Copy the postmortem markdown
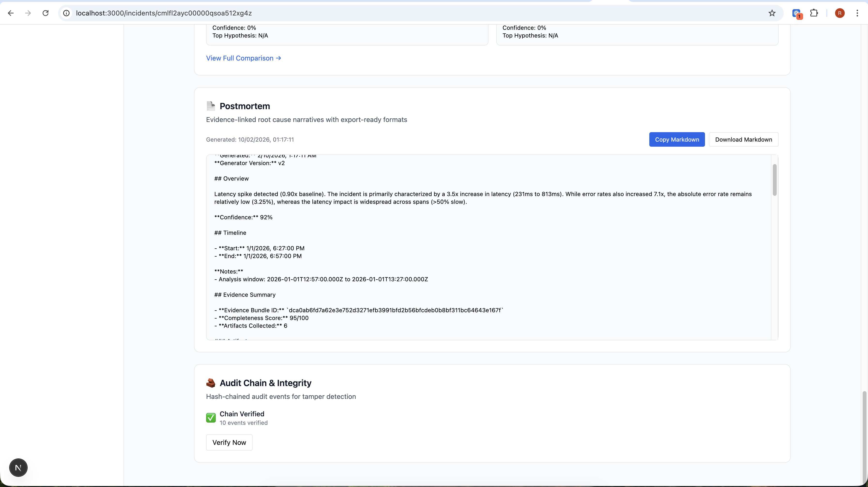Viewport: 868px width, 487px height. click(677, 139)
